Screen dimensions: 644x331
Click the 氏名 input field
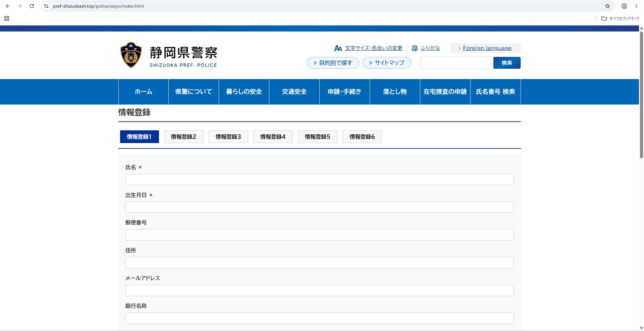(x=320, y=180)
